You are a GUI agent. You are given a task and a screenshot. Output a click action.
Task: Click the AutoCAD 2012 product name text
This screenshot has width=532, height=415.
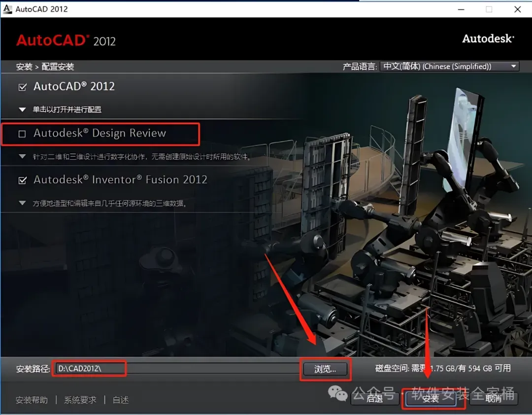(x=74, y=86)
